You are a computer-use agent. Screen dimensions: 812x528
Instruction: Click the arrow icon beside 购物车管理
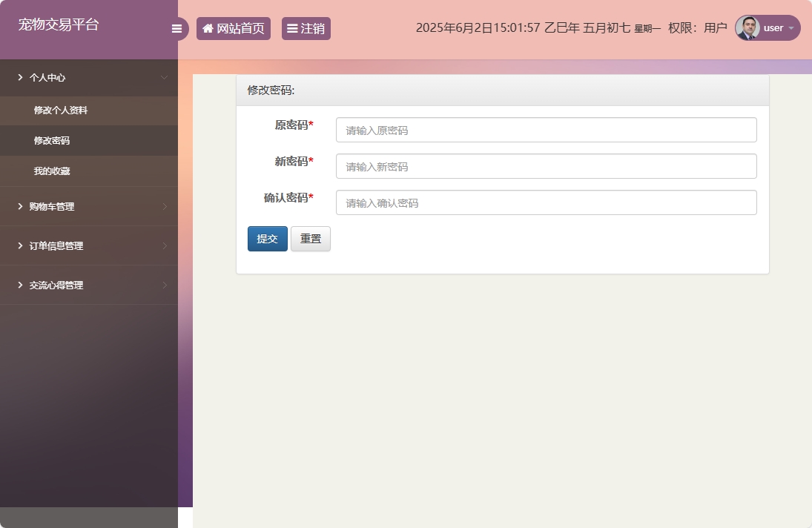coord(20,206)
